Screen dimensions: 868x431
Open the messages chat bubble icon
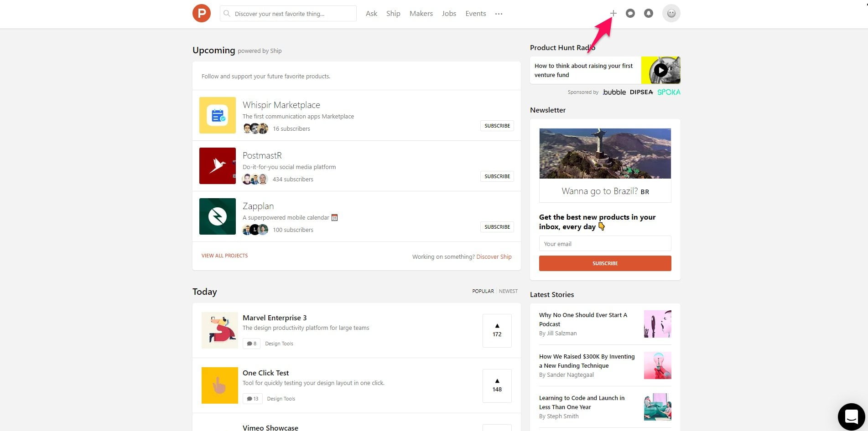630,13
